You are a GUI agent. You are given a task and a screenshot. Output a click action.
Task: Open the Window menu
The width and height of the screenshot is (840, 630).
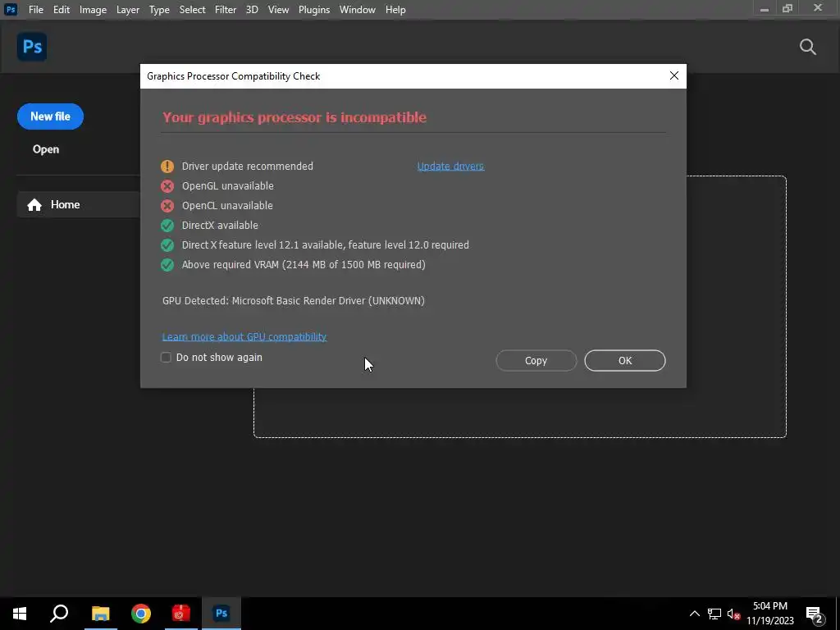click(358, 10)
